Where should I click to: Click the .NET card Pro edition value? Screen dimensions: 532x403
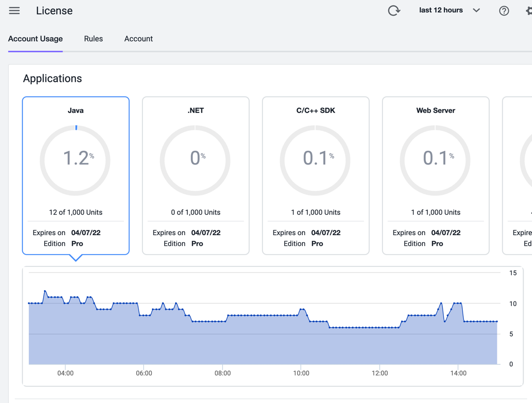[197, 243]
